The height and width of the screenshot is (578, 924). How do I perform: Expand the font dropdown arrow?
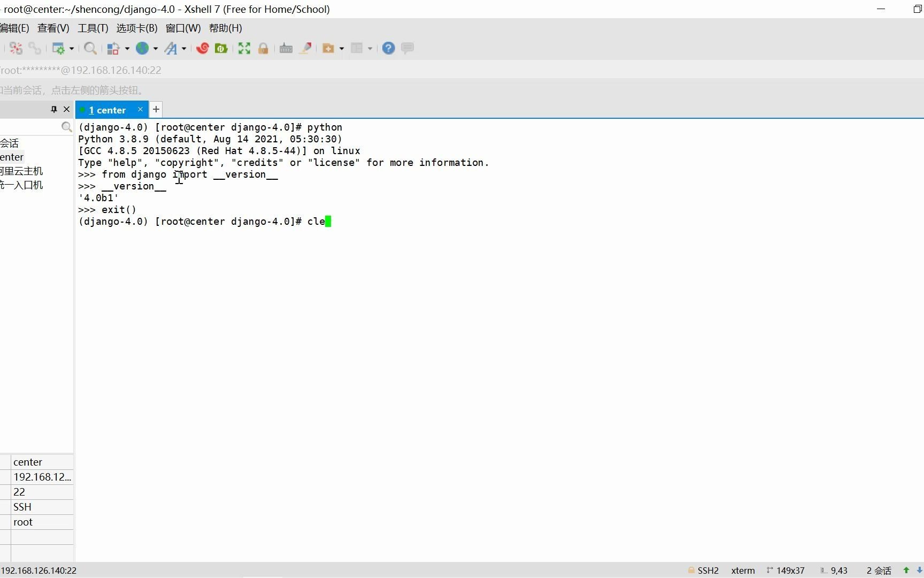[183, 49]
